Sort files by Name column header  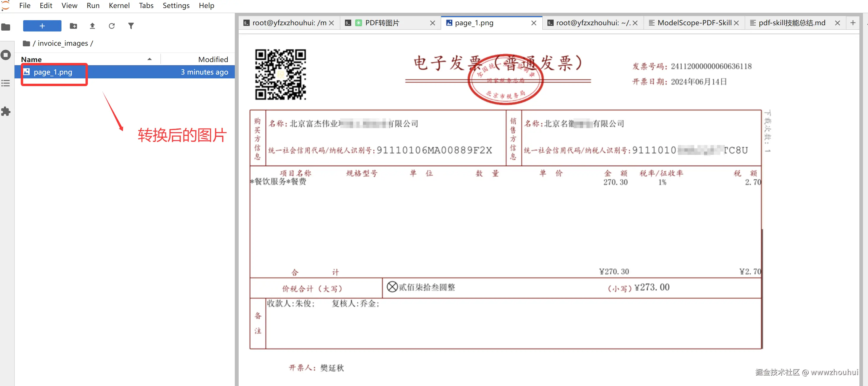[x=31, y=59]
